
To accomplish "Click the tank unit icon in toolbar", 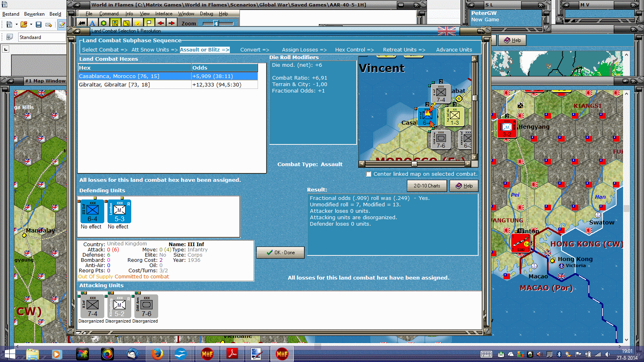I will pyautogui.click(x=82, y=23).
